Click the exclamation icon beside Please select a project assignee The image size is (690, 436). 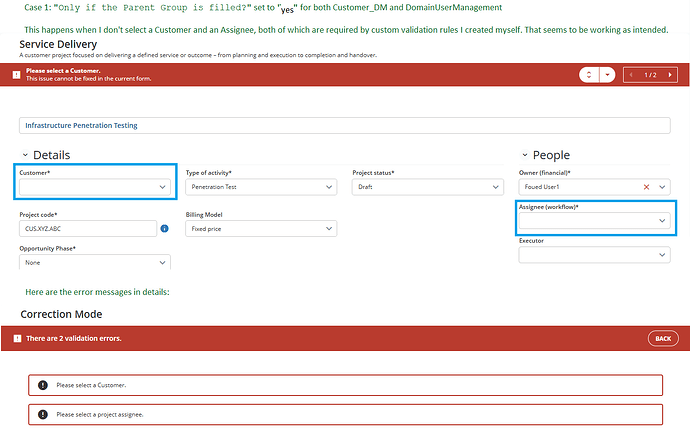pos(43,414)
